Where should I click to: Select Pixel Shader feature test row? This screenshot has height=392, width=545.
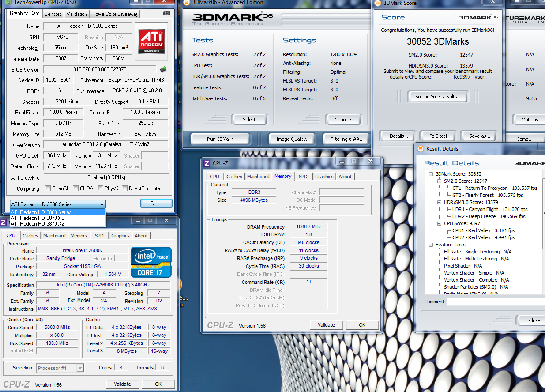pos(463,266)
